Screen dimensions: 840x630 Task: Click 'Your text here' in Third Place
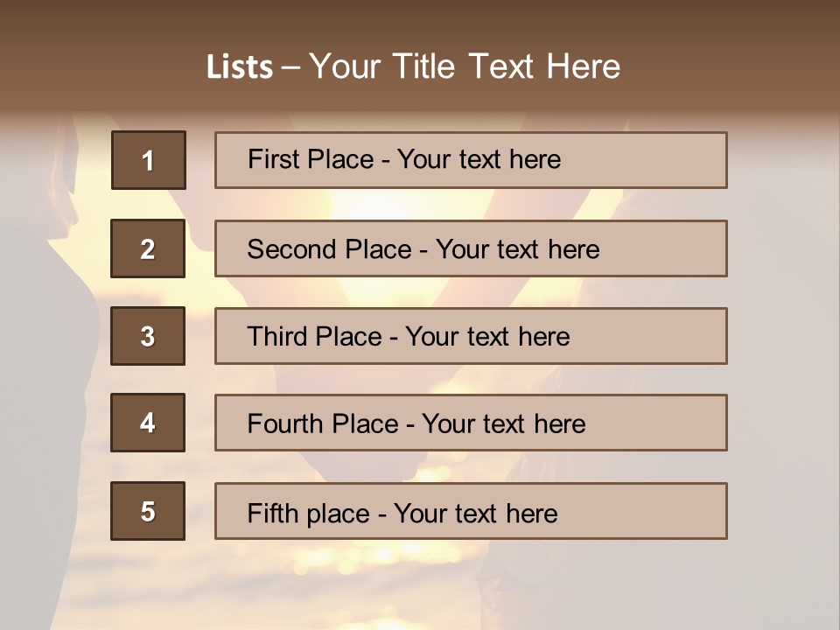tap(487, 336)
